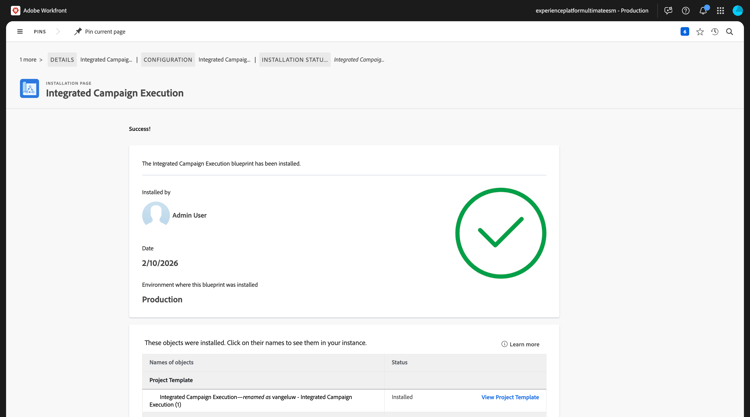Click experienceplatformultimateesm - Production environment label
750x417 pixels.
click(592, 11)
